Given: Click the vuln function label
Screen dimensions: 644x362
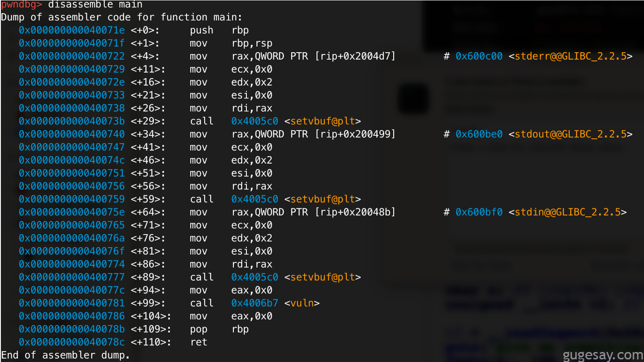Looking at the screenshot, I should (x=302, y=303).
